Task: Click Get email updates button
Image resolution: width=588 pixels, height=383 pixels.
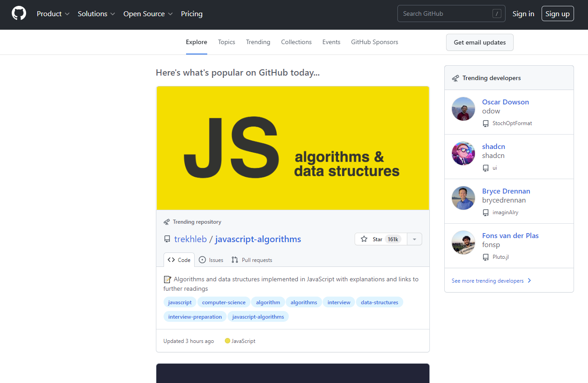Action: pyautogui.click(x=480, y=42)
